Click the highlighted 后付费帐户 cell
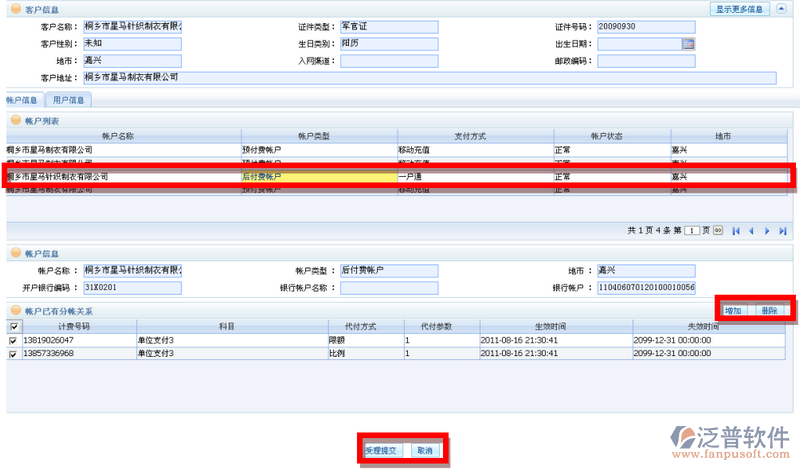Viewport: 800px width, 470px height. coord(319,177)
